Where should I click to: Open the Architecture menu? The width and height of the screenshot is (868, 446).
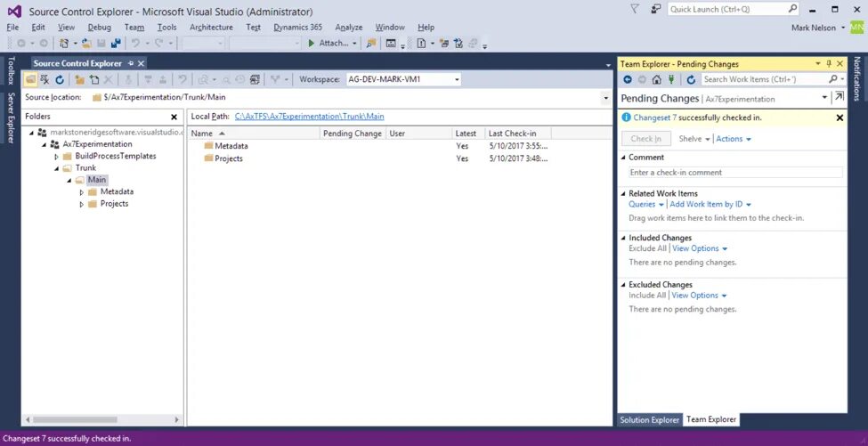[x=211, y=27]
